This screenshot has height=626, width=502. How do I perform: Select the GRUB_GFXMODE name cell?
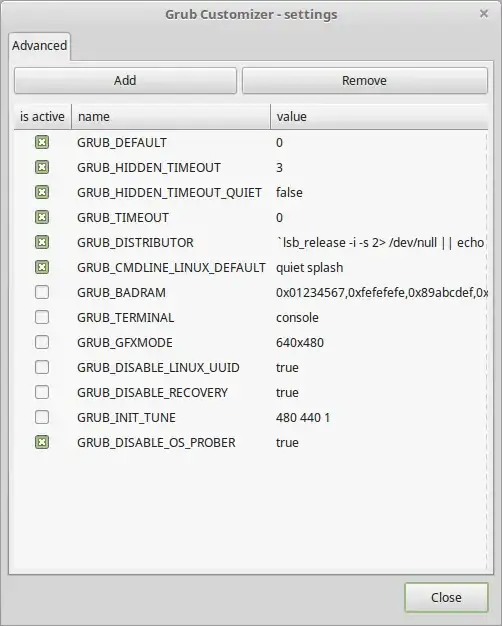[125, 343]
